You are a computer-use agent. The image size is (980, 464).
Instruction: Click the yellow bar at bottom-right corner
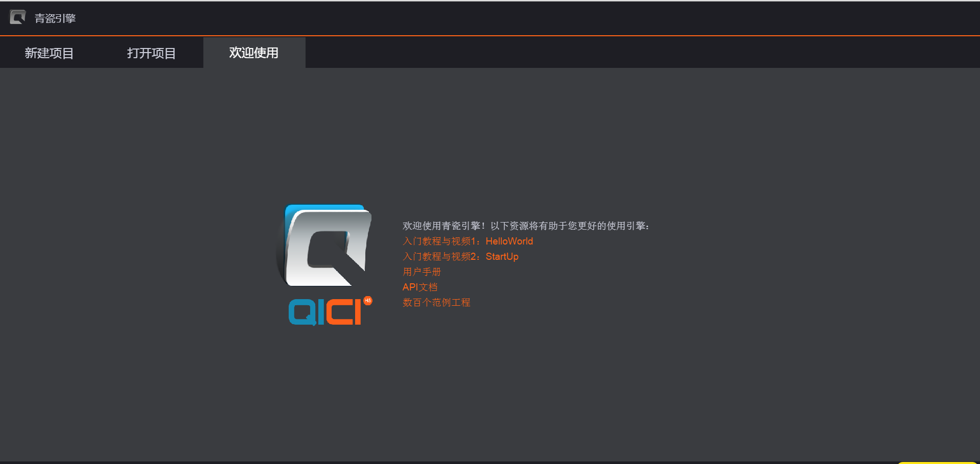pos(938,462)
